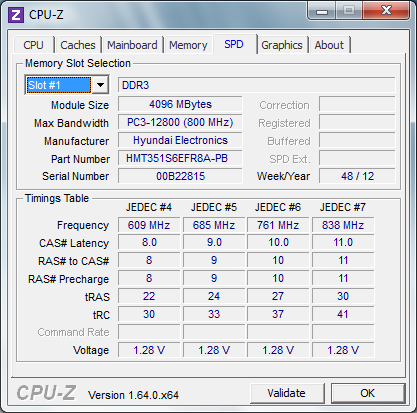417x413 pixels.
Task: Click the 838 MHz frequency cell
Action: 343,225
